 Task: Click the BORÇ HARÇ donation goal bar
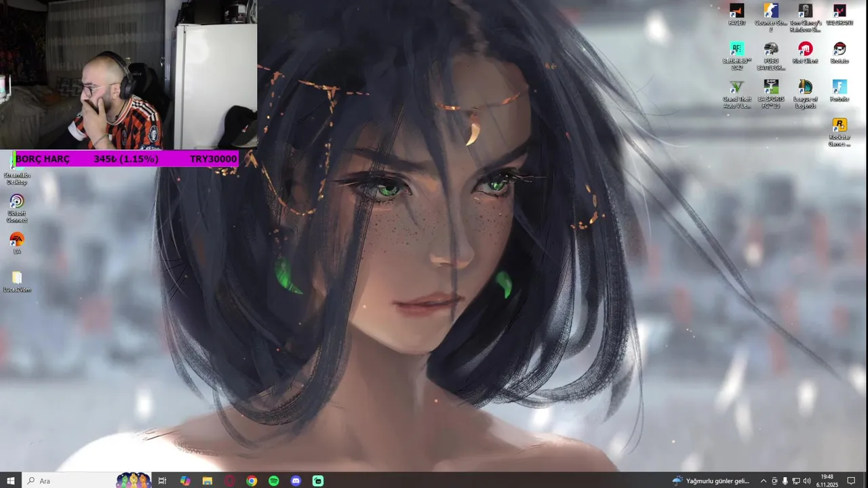(126, 159)
